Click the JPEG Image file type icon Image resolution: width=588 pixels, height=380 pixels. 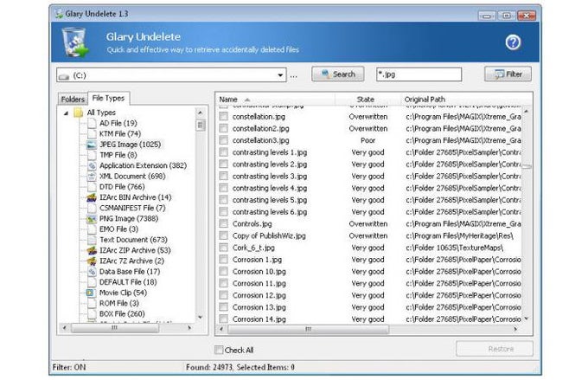(92, 145)
